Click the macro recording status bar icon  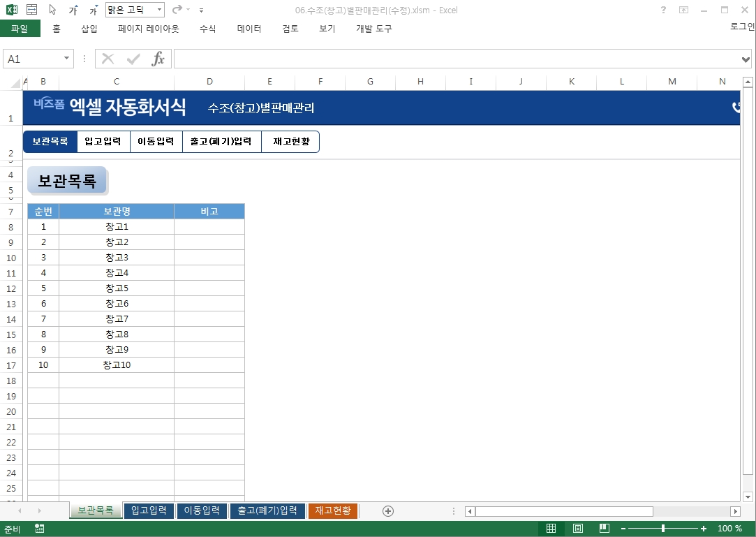[40, 529]
